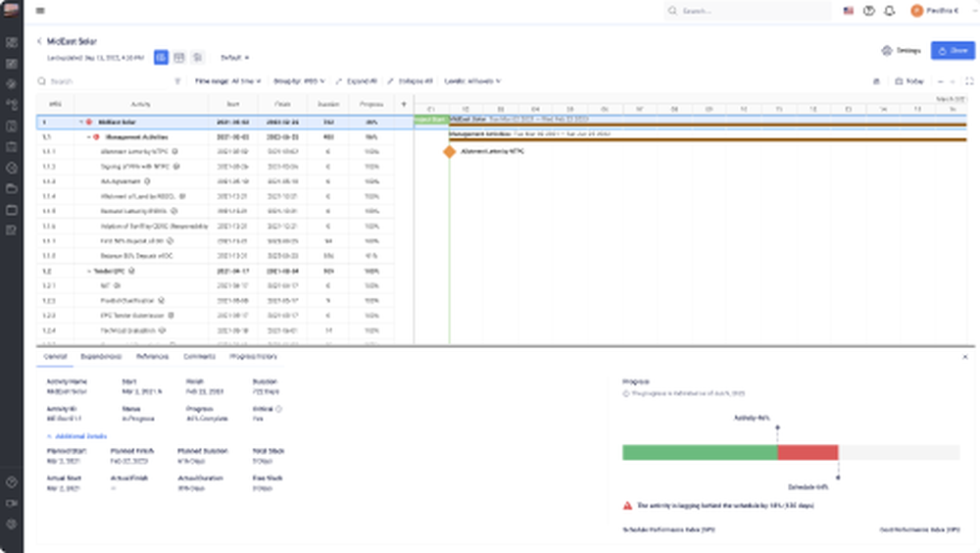
Task: Click the info icon next to Critical
Action: [x=278, y=409]
